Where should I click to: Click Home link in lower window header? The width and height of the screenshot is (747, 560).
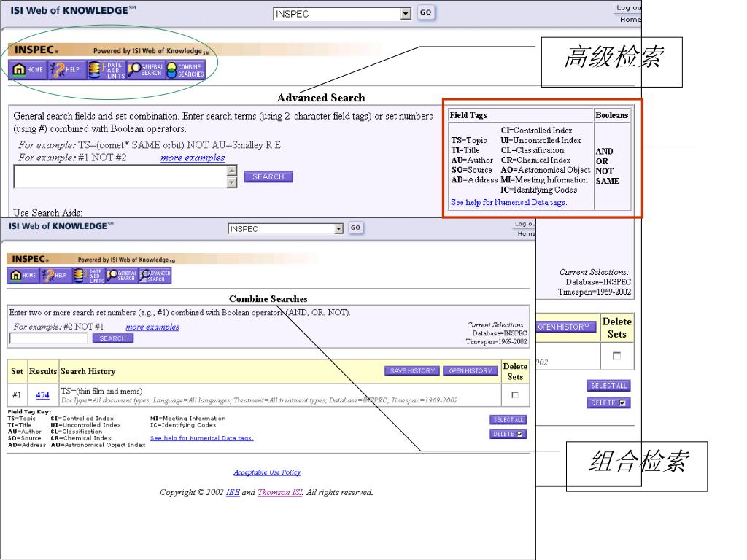(527, 233)
